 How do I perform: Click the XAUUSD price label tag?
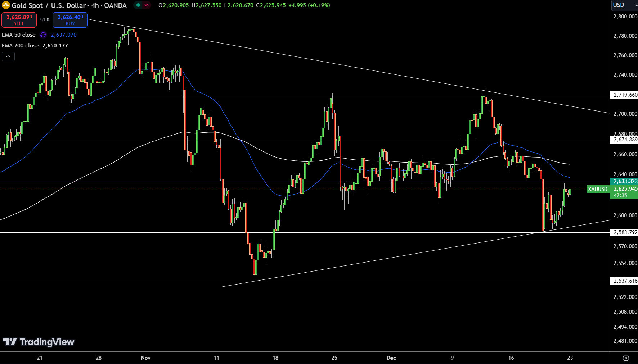(x=598, y=189)
